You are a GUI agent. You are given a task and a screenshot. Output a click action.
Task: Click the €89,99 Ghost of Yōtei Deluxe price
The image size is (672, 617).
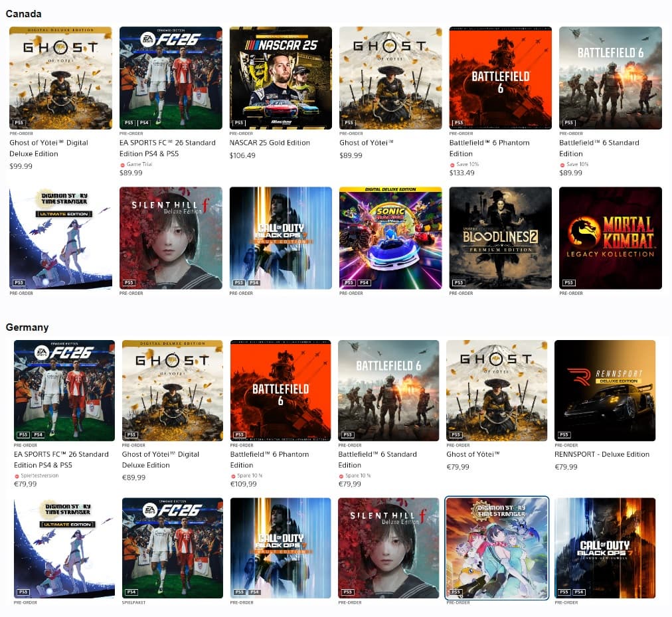(x=133, y=478)
